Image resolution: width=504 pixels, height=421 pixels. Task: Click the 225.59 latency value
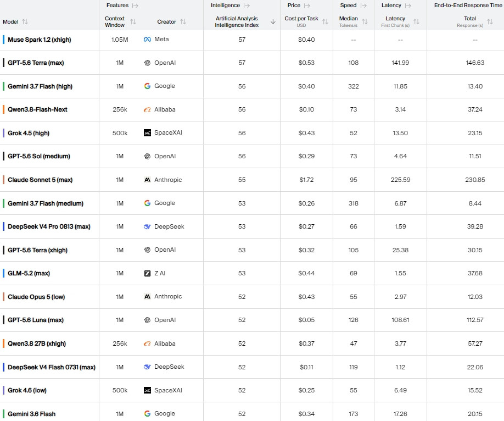click(x=400, y=180)
